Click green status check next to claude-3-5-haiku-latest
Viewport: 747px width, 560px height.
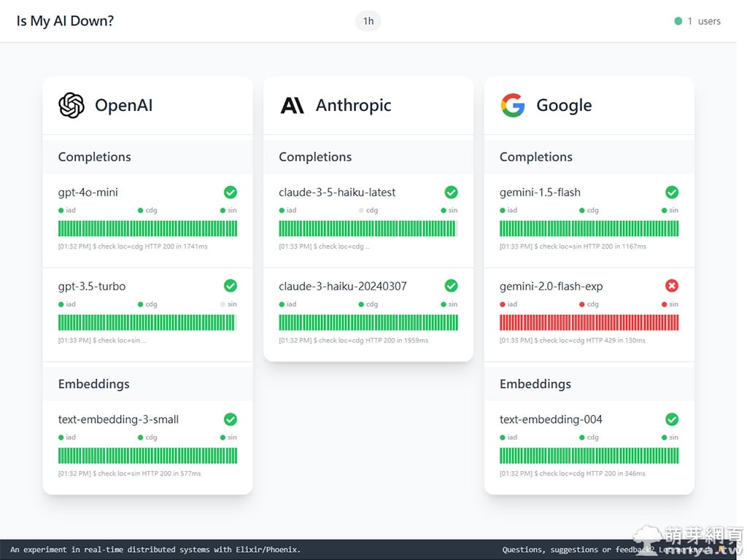[x=451, y=192]
